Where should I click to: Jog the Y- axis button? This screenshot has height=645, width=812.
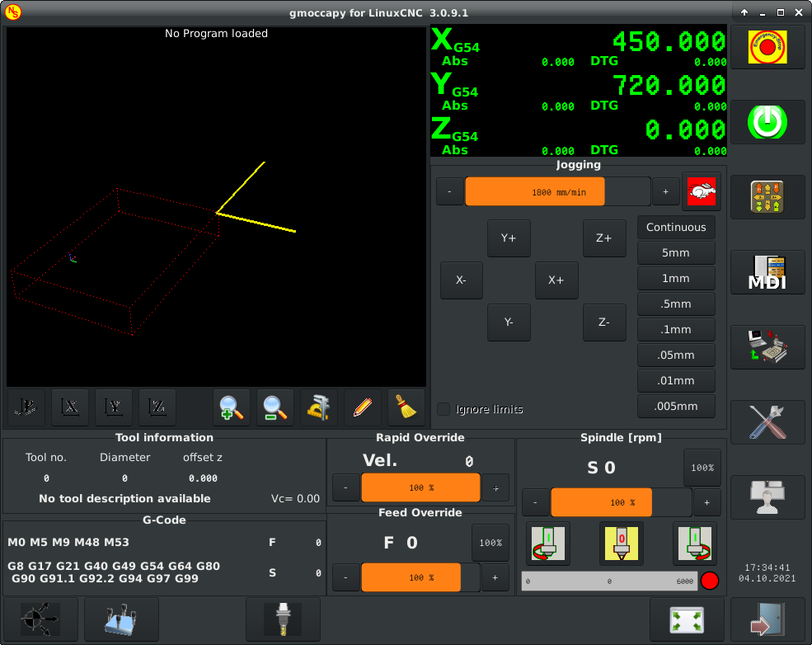[x=509, y=322]
